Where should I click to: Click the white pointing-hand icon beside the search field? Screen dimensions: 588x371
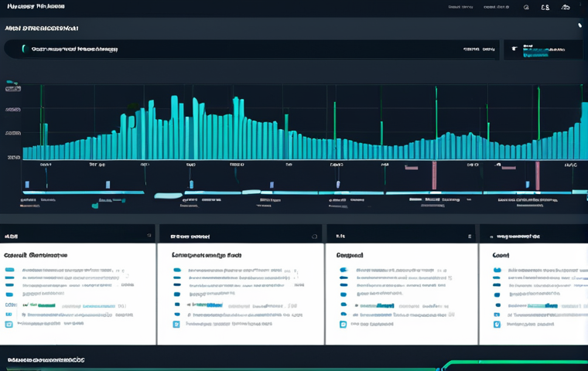514,48
